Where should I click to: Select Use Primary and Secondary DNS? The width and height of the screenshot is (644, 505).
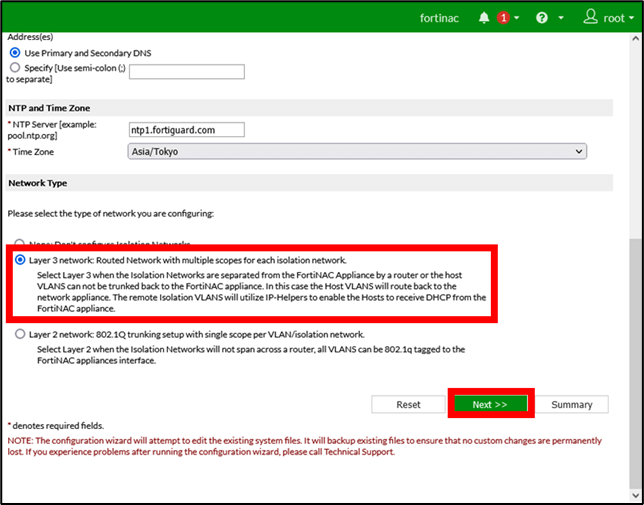15,53
